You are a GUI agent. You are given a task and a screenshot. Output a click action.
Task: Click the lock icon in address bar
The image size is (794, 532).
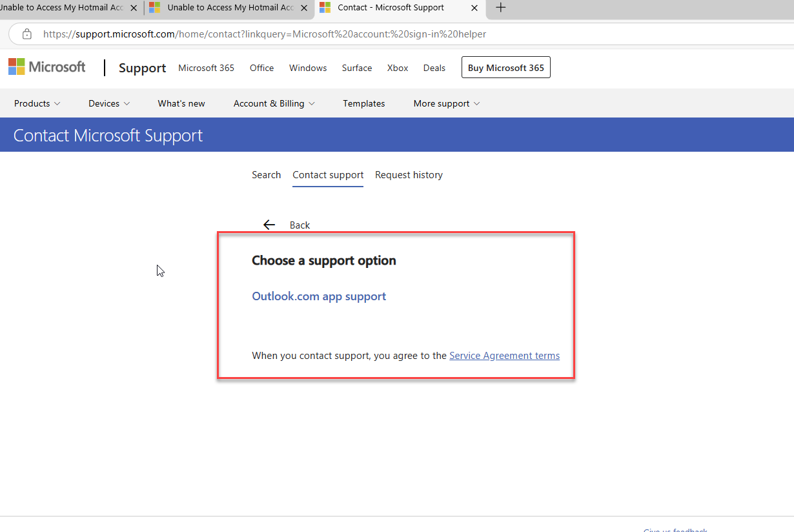click(27, 34)
